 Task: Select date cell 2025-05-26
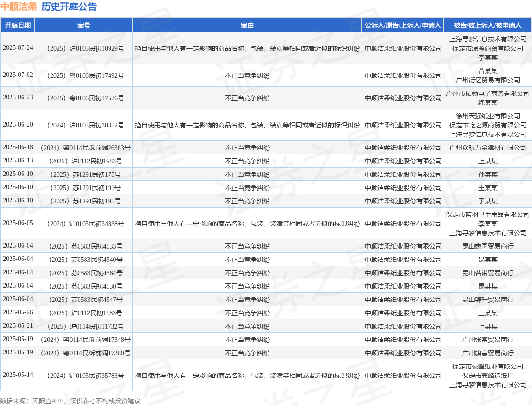pyautogui.click(x=18, y=312)
